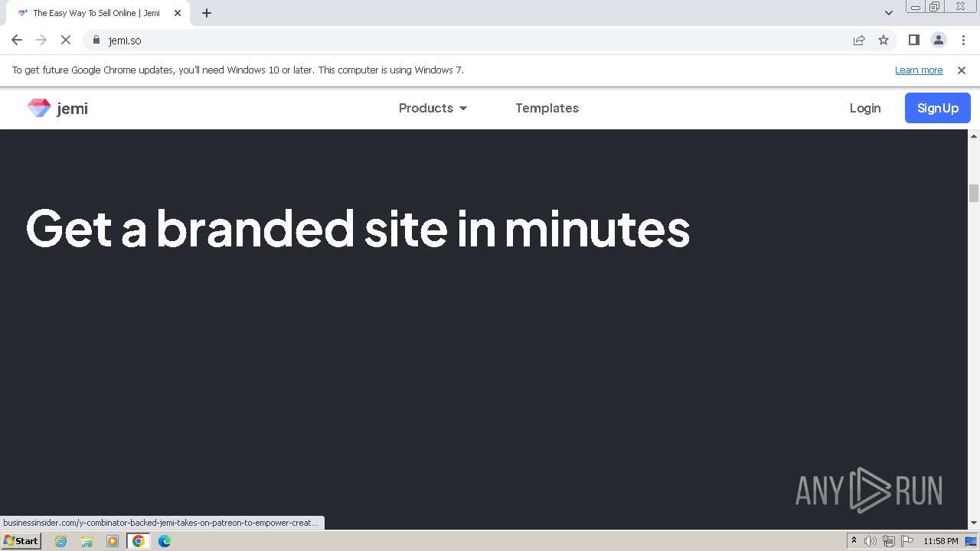This screenshot has width=980, height=551.
Task: Open the volume speaker tray icon
Action: point(871,541)
